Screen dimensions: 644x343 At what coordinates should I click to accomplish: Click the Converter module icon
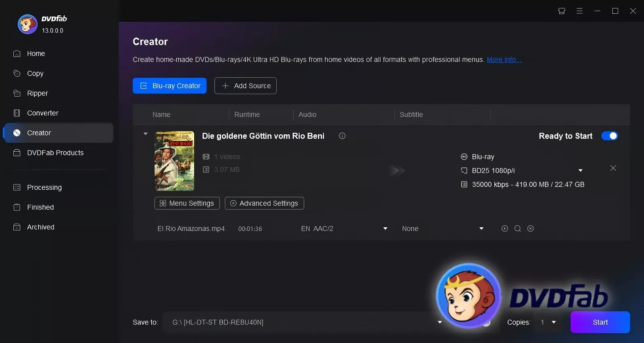click(x=17, y=113)
